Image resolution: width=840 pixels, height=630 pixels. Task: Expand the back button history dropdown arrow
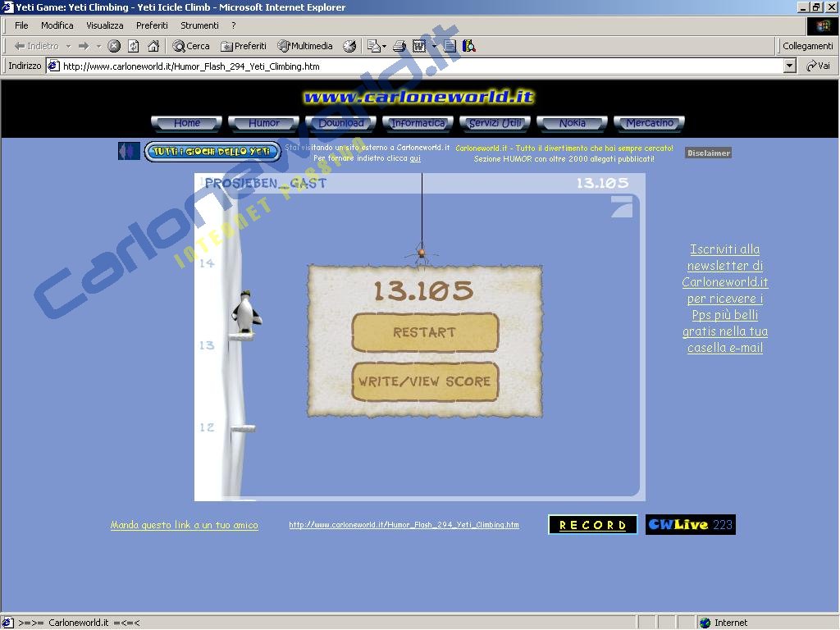tap(68, 46)
